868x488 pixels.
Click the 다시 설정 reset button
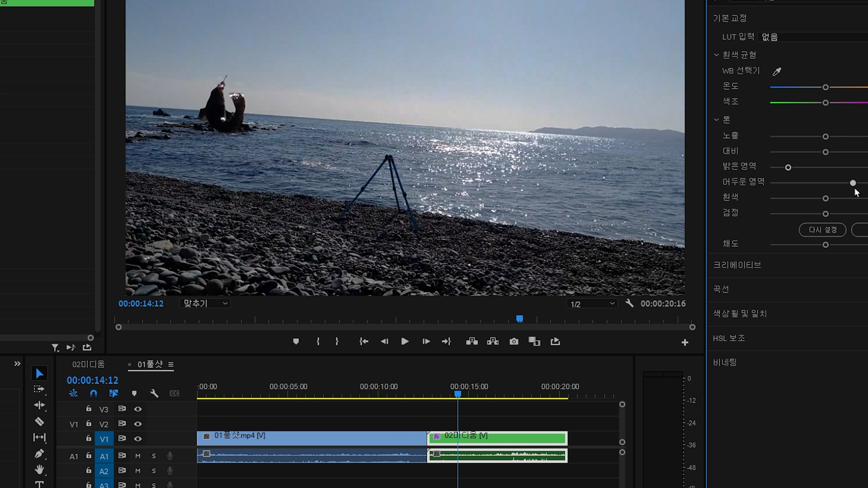click(x=822, y=230)
